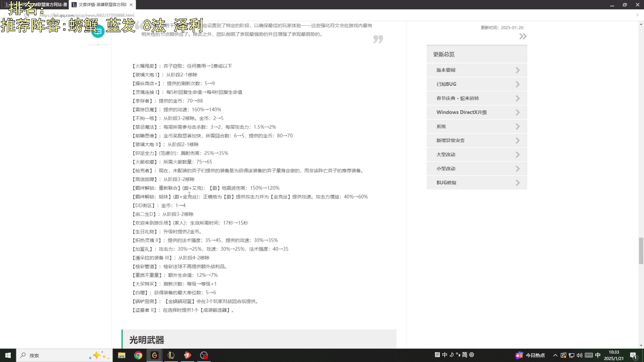
Task: Click the page vertical scrollbar thumb
Action: pyautogui.click(x=641, y=251)
